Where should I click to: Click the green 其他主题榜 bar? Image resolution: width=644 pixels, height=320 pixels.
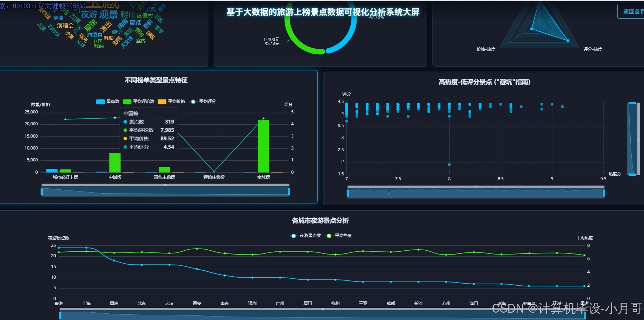point(164,170)
